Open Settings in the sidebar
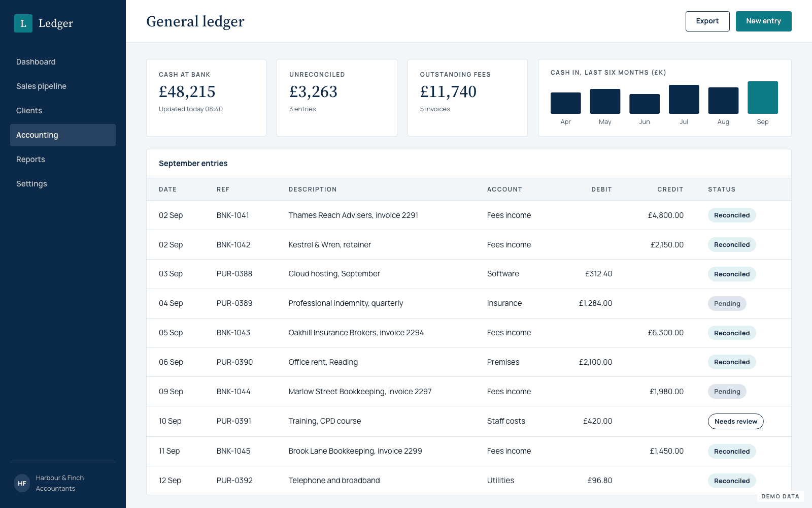Image resolution: width=812 pixels, height=508 pixels. (x=63, y=184)
